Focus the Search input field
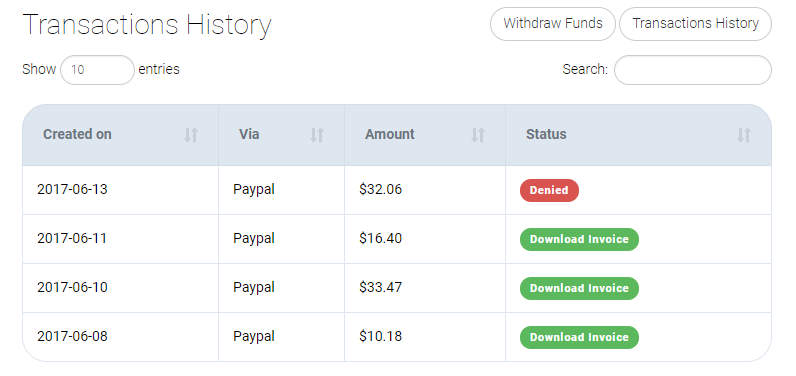 point(693,70)
